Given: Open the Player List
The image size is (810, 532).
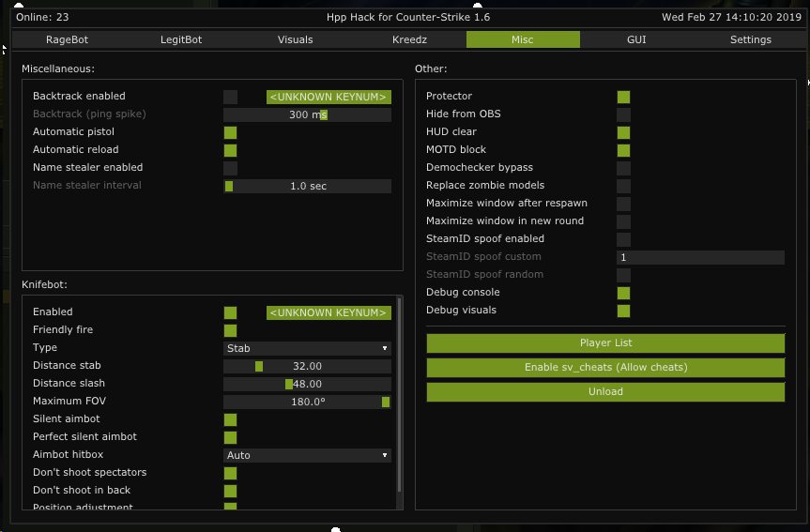Looking at the screenshot, I should click(605, 343).
